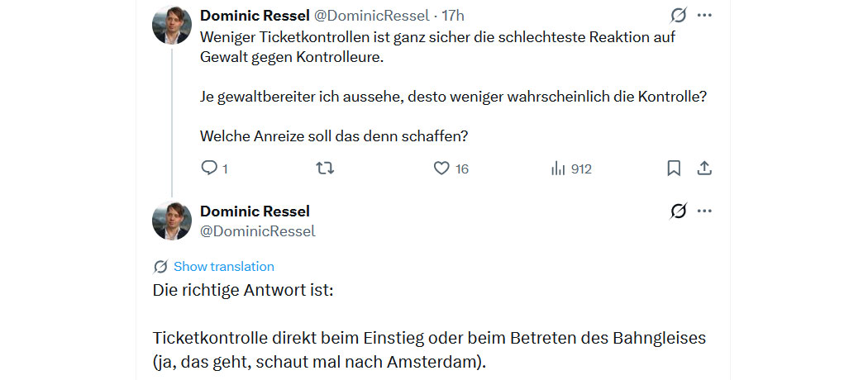This screenshot has height=380, width=868.
Task: Open more options on first tweet
Action: click(704, 16)
